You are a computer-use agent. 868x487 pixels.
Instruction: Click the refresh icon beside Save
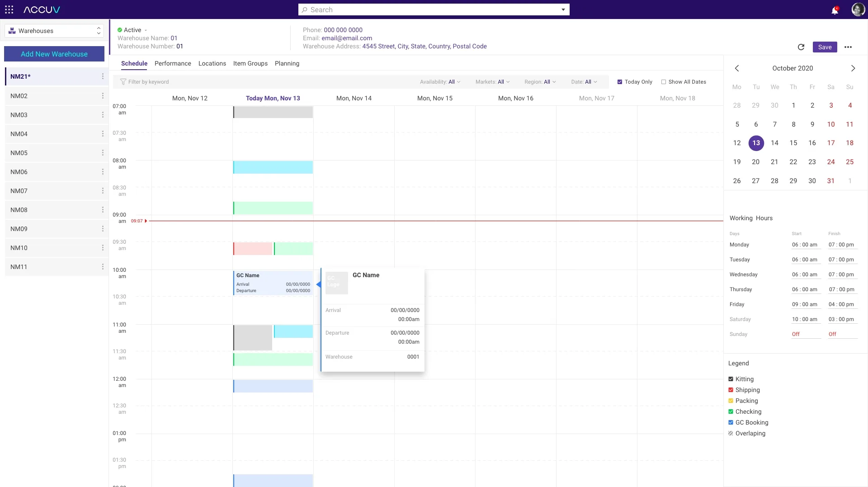(801, 47)
